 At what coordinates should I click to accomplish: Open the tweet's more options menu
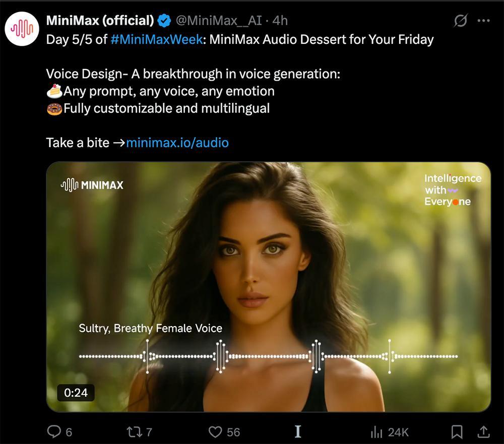[483, 21]
